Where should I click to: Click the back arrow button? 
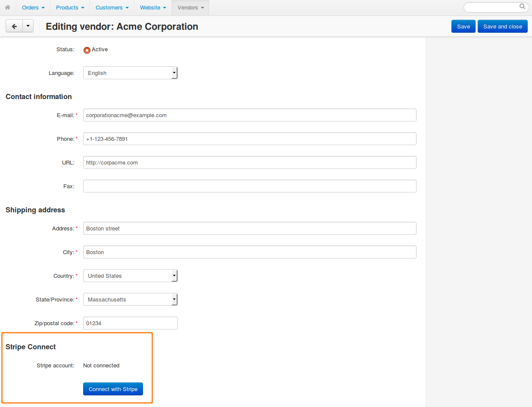[x=14, y=26]
